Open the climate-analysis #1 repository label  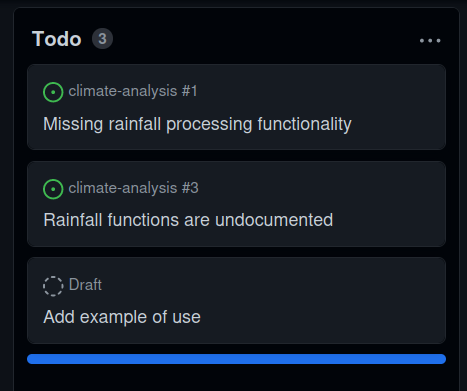click(x=133, y=91)
